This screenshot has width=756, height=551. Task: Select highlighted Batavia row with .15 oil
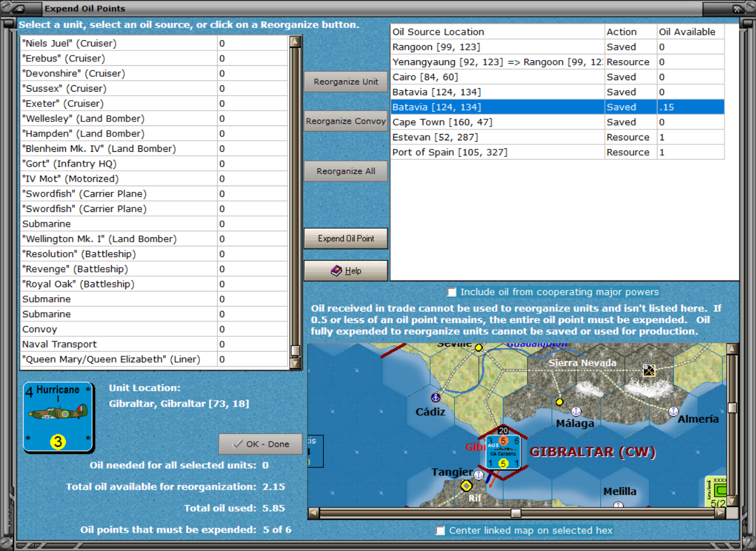[x=557, y=107]
